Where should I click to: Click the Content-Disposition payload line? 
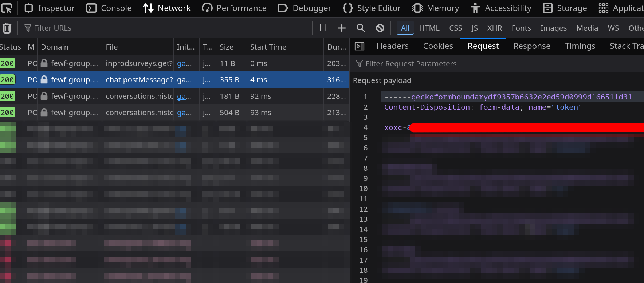(483, 107)
